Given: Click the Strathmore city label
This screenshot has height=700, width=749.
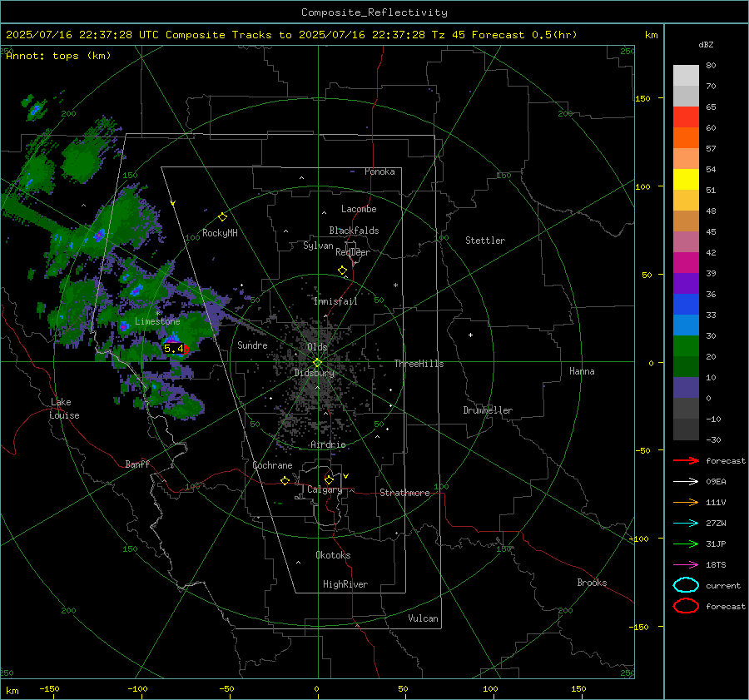Looking at the screenshot, I should click(x=404, y=493).
